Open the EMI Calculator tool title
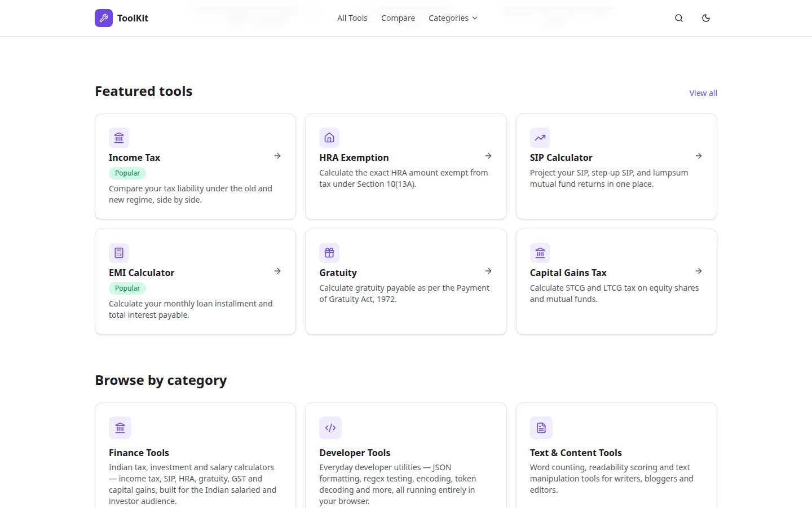 coord(142,273)
